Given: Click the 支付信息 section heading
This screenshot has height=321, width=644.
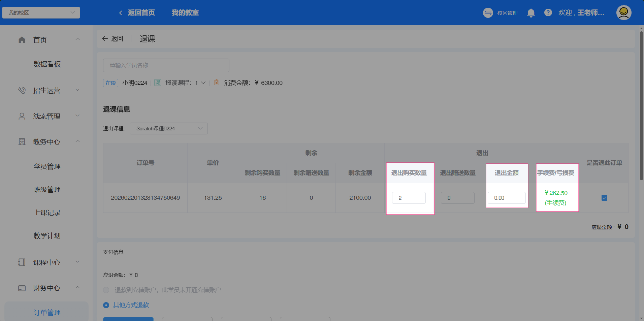Looking at the screenshot, I should [113, 252].
